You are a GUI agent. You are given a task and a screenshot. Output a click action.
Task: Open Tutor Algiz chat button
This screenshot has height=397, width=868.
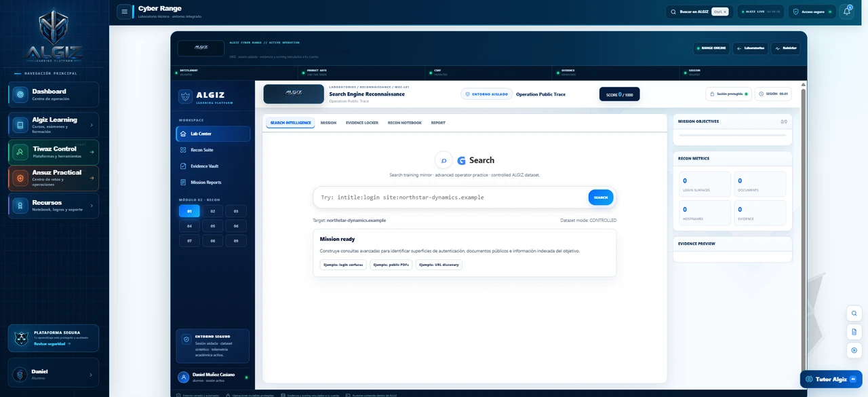pos(830,379)
